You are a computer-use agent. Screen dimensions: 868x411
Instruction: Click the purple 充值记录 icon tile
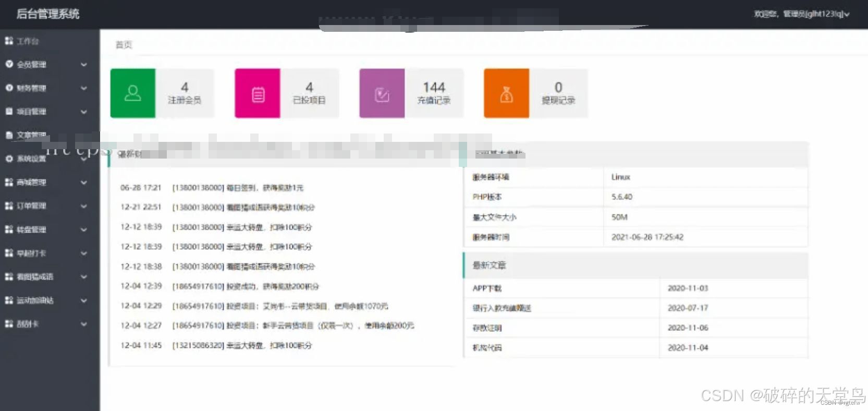click(382, 93)
